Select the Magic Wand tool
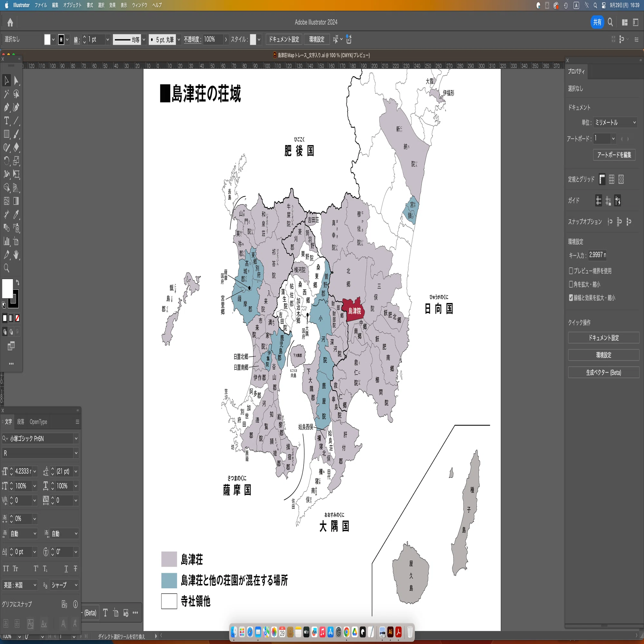 click(x=6, y=94)
